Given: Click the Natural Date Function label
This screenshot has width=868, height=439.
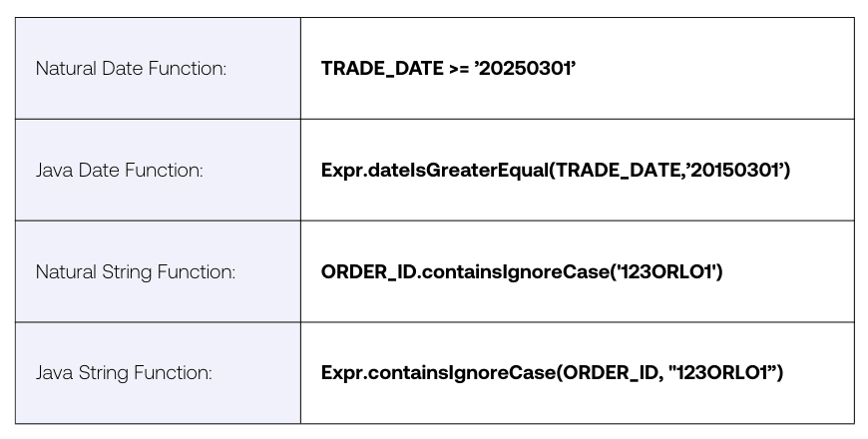Looking at the screenshot, I should coord(131,68).
